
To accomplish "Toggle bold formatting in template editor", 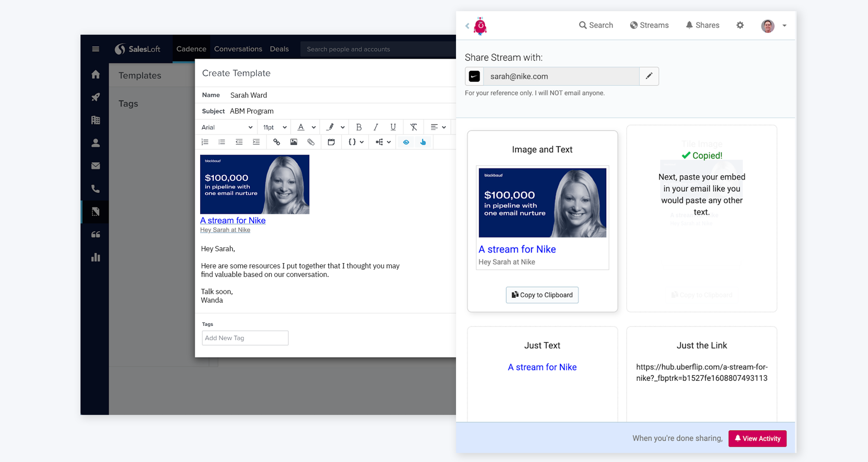I will coord(359,127).
